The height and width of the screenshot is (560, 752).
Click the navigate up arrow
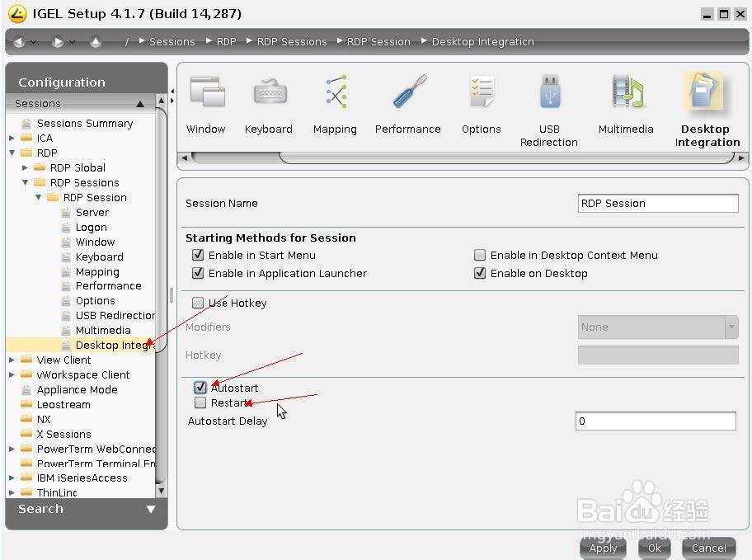[96, 42]
